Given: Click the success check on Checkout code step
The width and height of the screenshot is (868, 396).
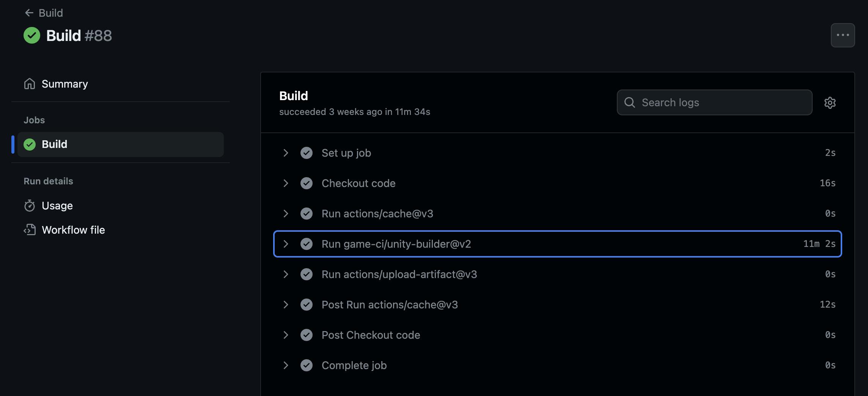Looking at the screenshot, I should (307, 183).
